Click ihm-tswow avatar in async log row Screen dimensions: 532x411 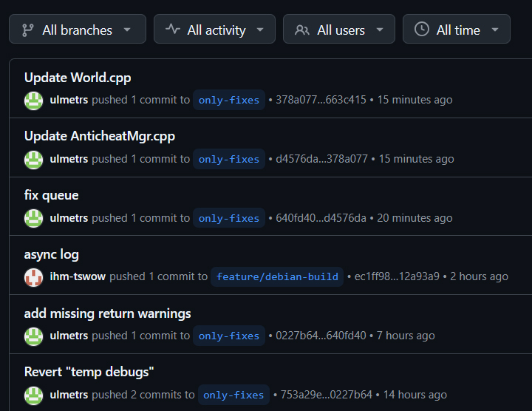33,277
